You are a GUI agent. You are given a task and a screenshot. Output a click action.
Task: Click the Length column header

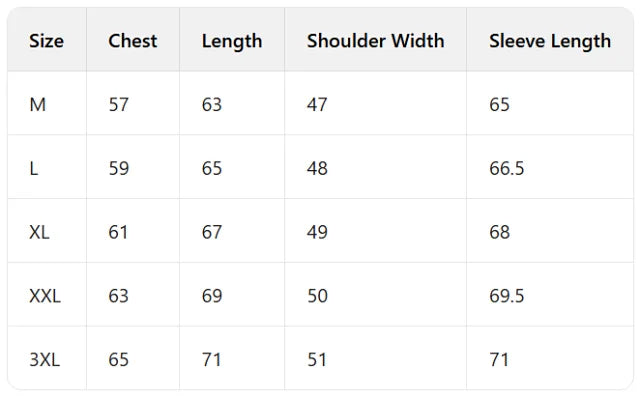[232, 42]
